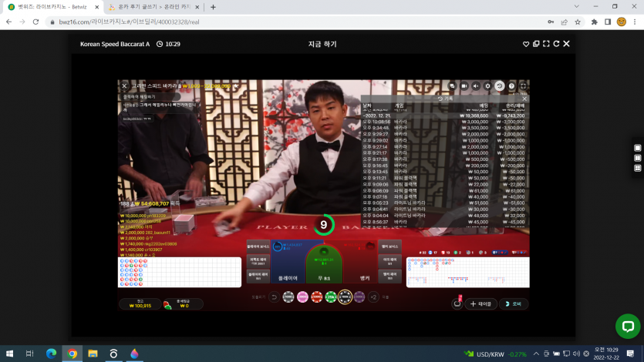This screenshot has height=362, width=644.
Task: Select the 플레이어 보너스 side bet
Action: pyautogui.click(x=258, y=246)
